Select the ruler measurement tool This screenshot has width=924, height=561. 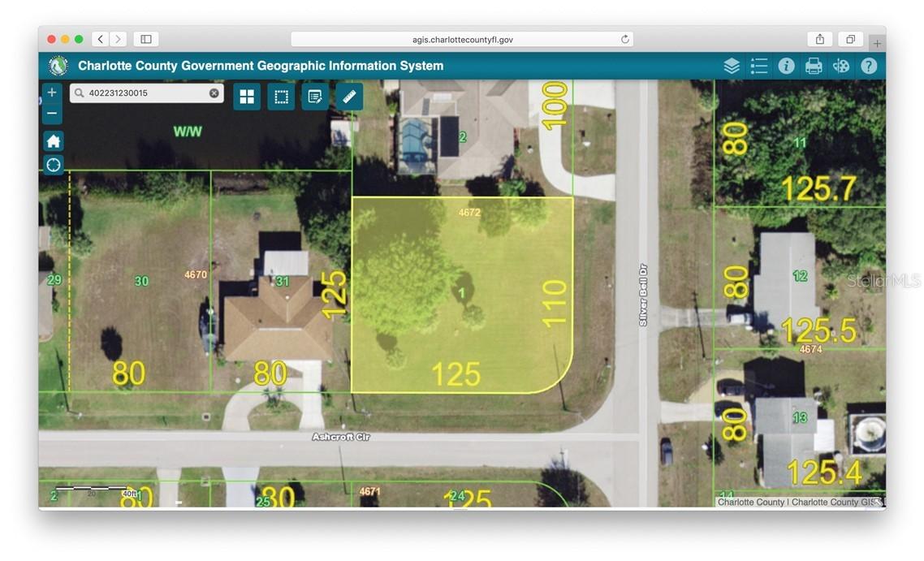pos(349,97)
